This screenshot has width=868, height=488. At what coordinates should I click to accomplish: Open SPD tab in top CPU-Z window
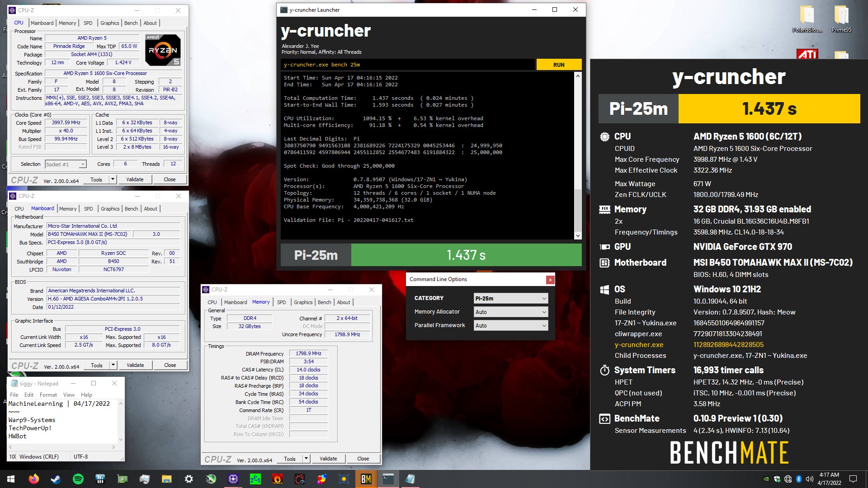pyautogui.click(x=88, y=23)
